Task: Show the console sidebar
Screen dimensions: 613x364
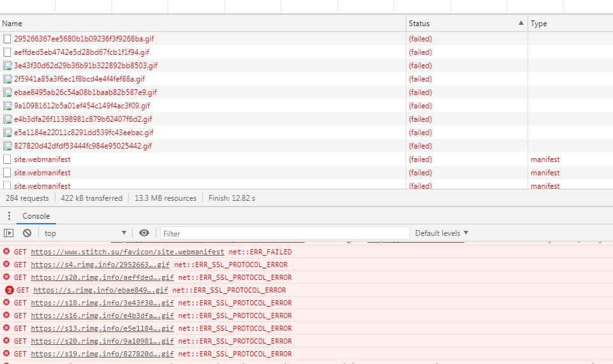Action: 9,233
